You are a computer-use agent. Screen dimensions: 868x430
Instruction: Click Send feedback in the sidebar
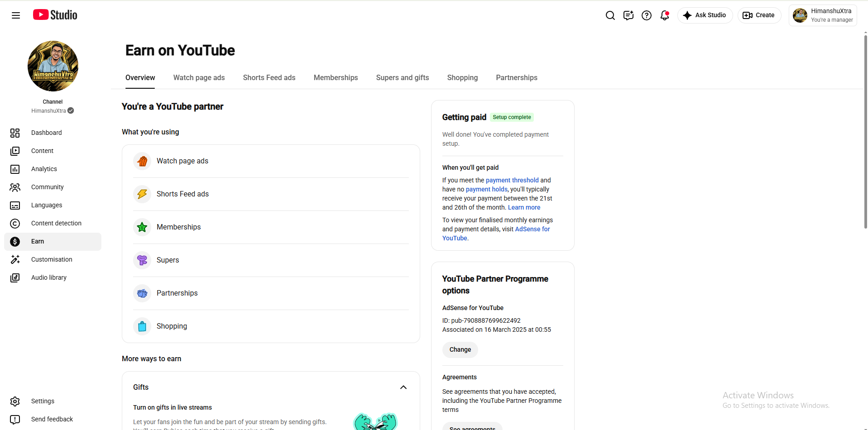[53, 419]
